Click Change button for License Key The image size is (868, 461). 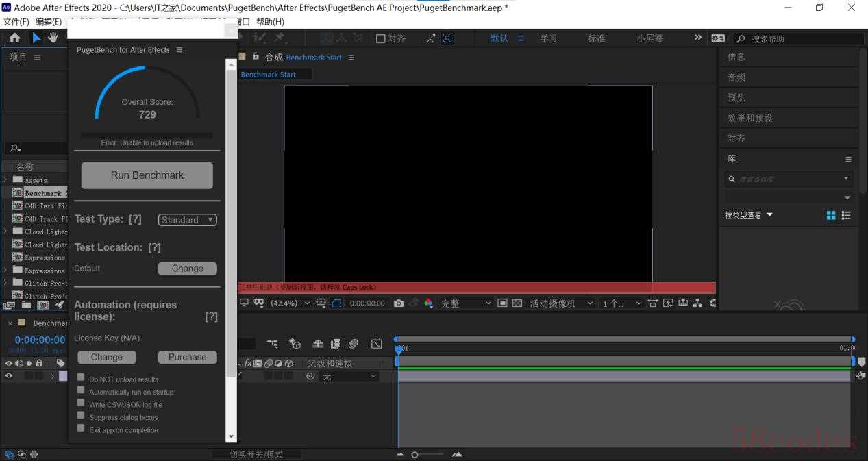(x=107, y=357)
